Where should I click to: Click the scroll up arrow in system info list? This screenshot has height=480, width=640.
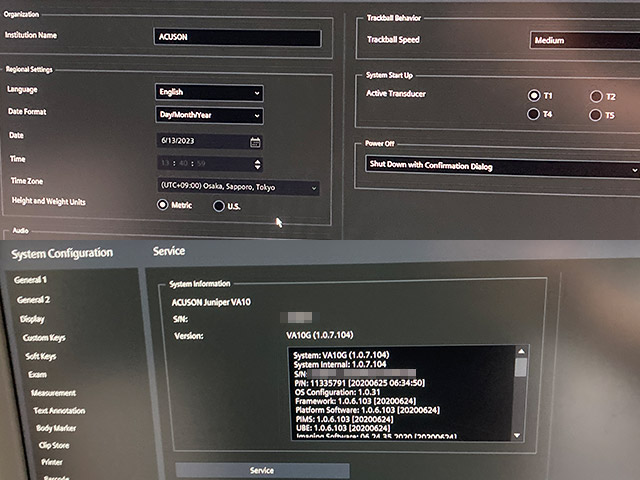(521, 351)
